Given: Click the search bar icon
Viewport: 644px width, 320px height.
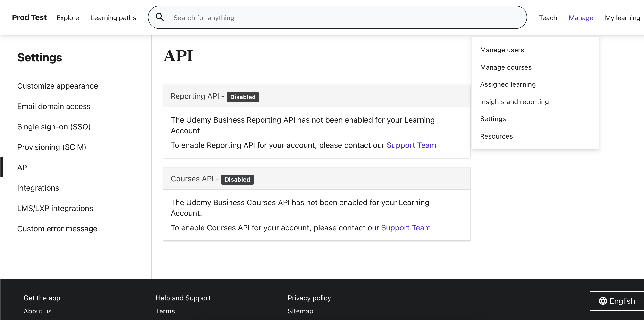Looking at the screenshot, I should 161,17.
